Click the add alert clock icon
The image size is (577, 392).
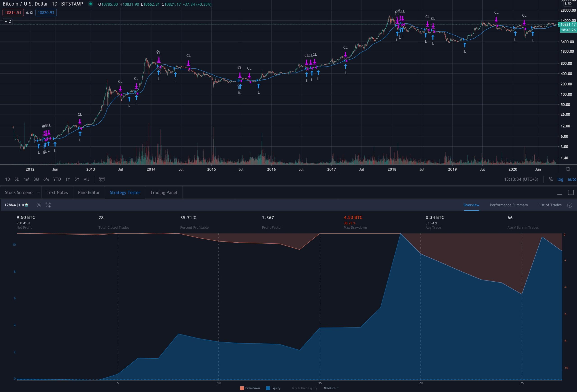pos(48,205)
